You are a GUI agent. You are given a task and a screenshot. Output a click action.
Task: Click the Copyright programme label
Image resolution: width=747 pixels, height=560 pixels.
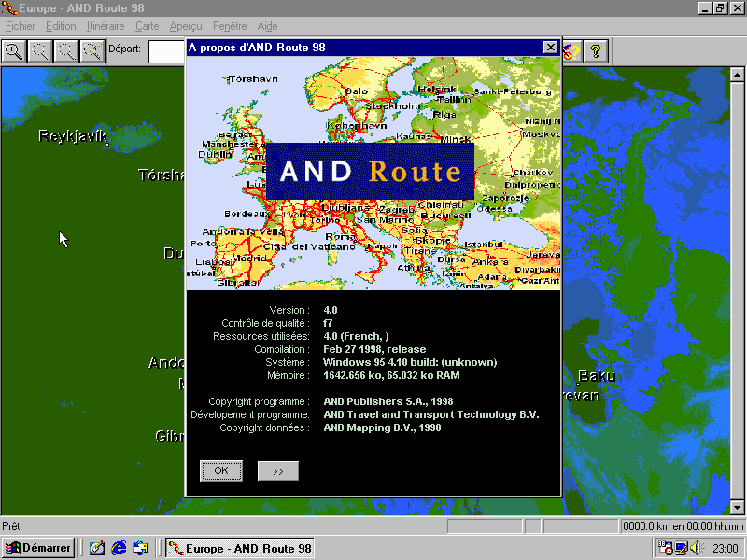click(x=260, y=401)
